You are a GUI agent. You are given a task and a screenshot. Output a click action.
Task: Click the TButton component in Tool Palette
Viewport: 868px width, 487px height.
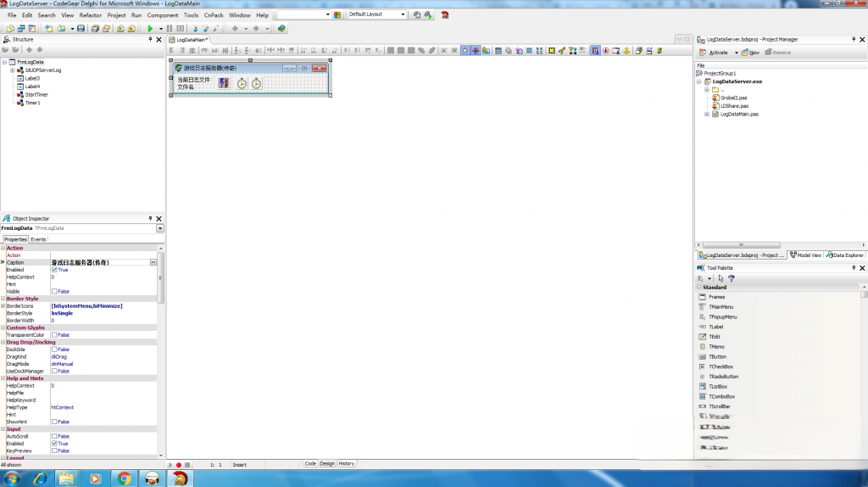click(717, 356)
